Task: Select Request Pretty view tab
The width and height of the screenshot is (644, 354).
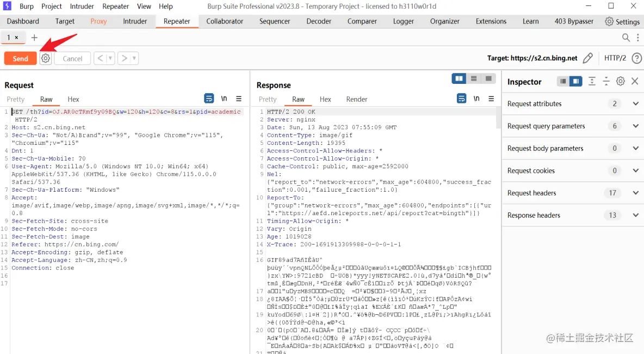Action: tap(16, 99)
